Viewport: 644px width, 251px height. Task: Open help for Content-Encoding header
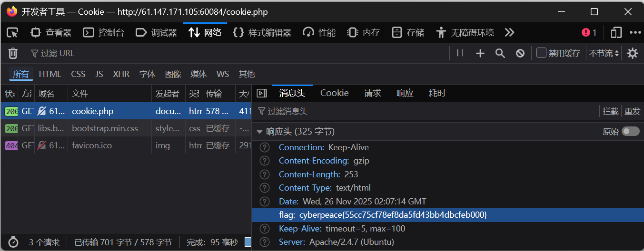coord(264,161)
